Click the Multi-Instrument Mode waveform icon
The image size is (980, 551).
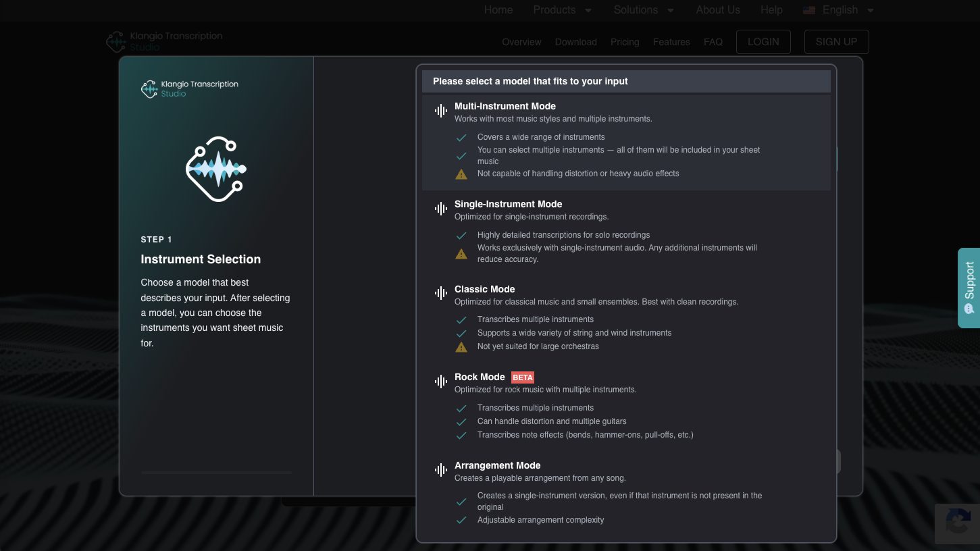[x=441, y=111]
